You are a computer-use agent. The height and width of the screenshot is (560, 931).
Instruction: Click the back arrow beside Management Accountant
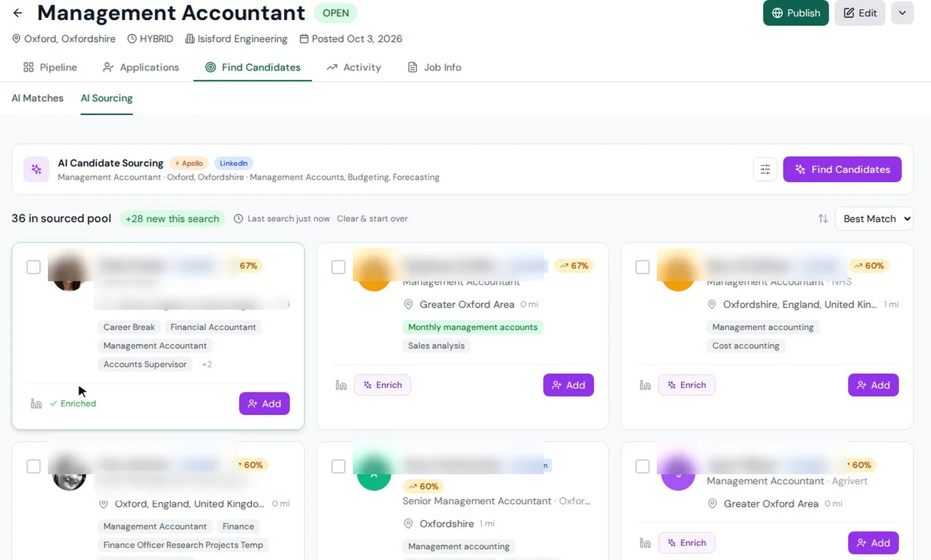point(17,13)
